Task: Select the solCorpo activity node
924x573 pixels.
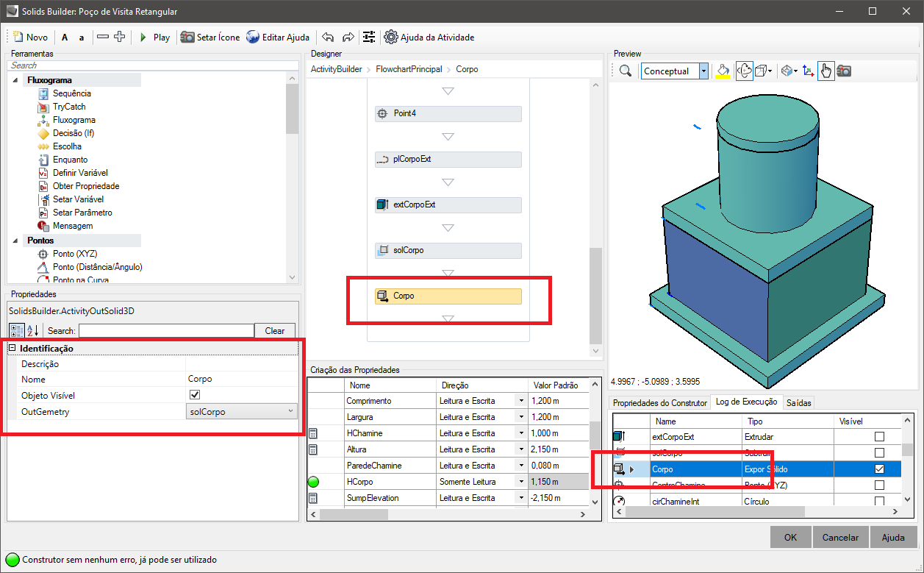Action: coord(448,250)
